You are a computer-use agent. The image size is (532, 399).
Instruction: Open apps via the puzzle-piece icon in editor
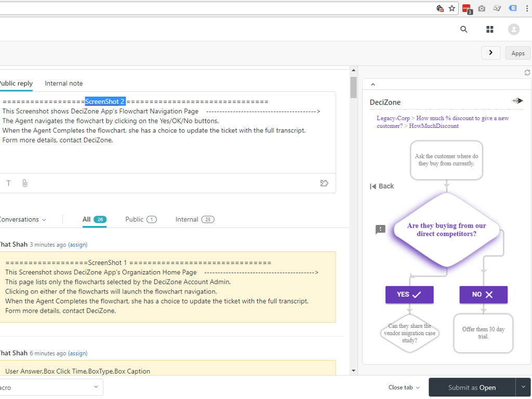coord(324,183)
